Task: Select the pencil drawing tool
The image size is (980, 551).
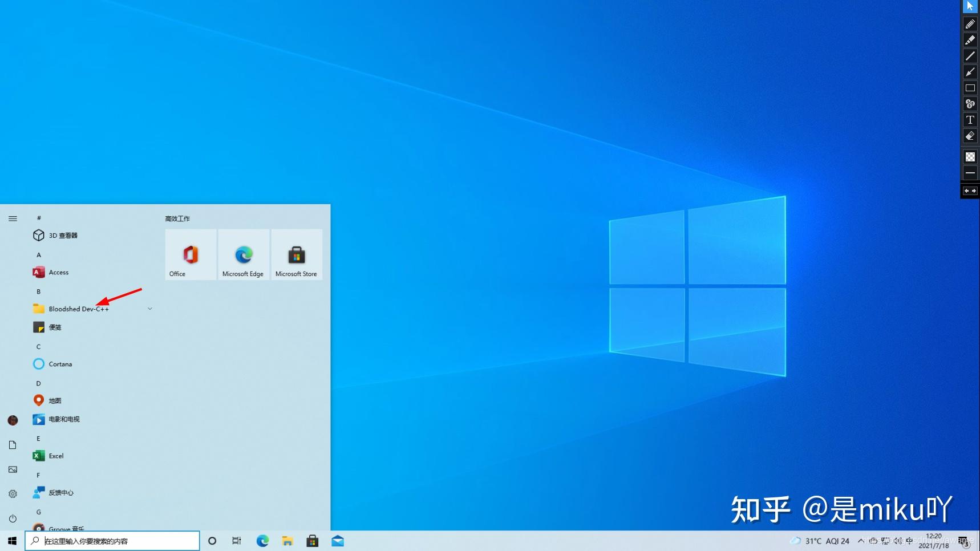Action: pyautogui.click(x=970, y=23)
